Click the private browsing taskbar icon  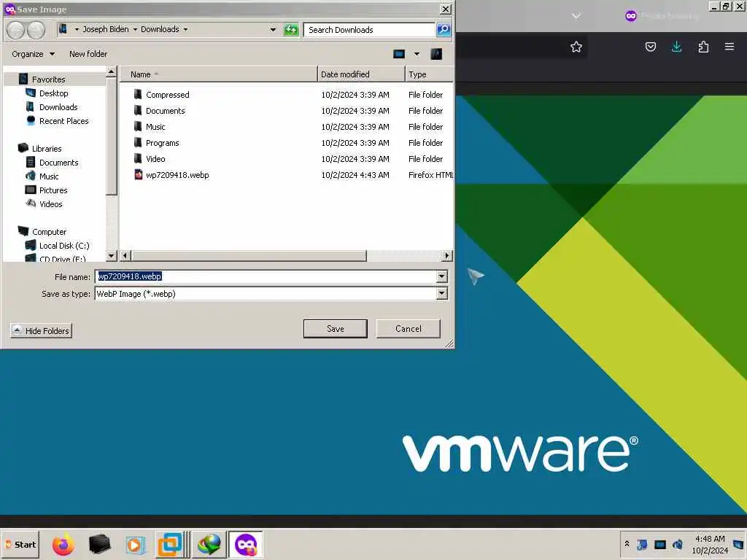(x=245, y=544)
